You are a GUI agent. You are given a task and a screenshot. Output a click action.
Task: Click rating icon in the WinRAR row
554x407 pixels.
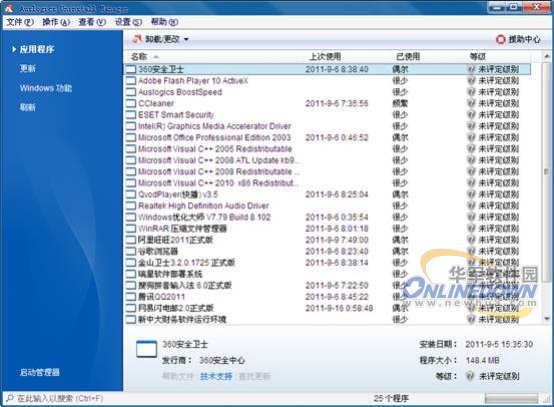tap(471, 229)
